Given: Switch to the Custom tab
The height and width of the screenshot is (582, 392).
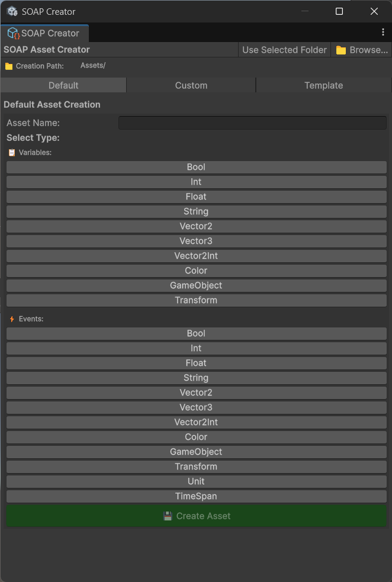Looking at the screenshot, I should point(191,85).
